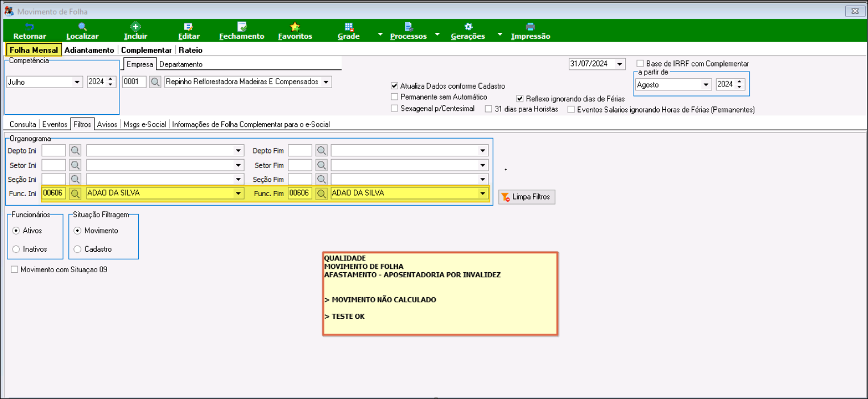Open the arrow menu next to Gerações
Image resolution: width=868 pixels, height=399 pixels.
click(x=499, y=35)
